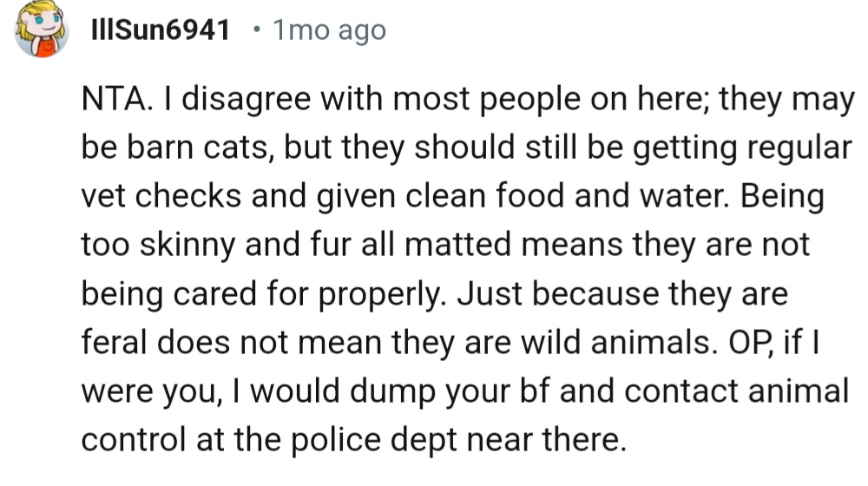Click the words 'cared for properly'
868x486 pixels.
click(310, 294)
